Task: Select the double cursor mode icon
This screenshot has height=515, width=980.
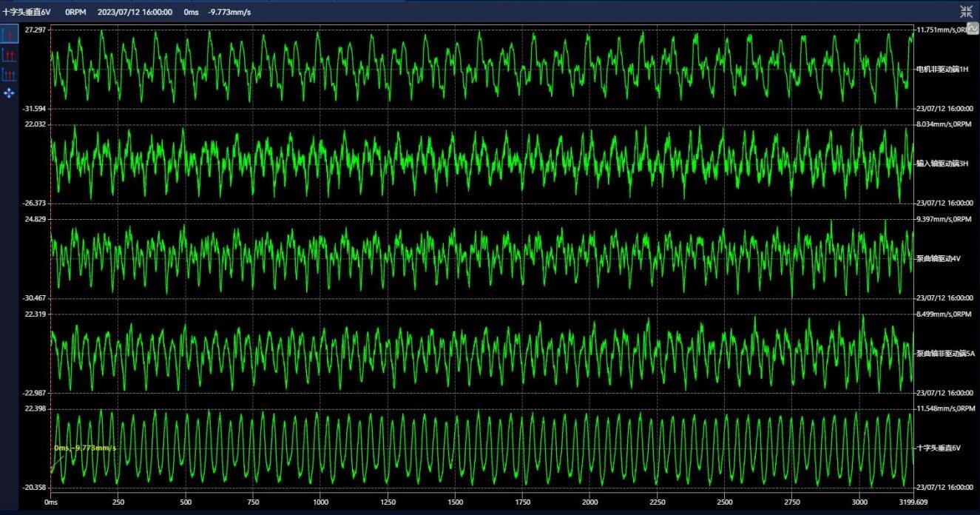Action: (10, 54)
